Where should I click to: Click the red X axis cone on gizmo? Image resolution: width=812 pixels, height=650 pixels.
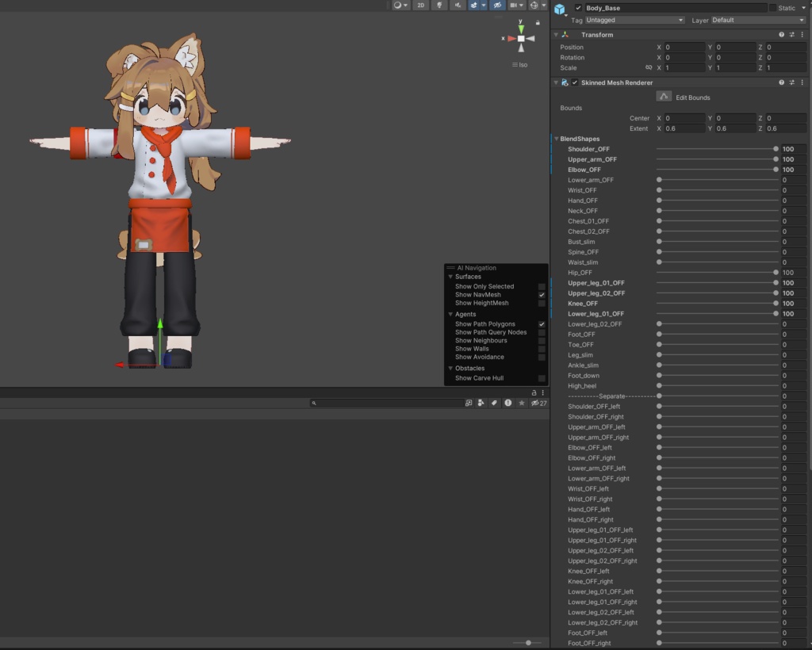coord(512,39)
